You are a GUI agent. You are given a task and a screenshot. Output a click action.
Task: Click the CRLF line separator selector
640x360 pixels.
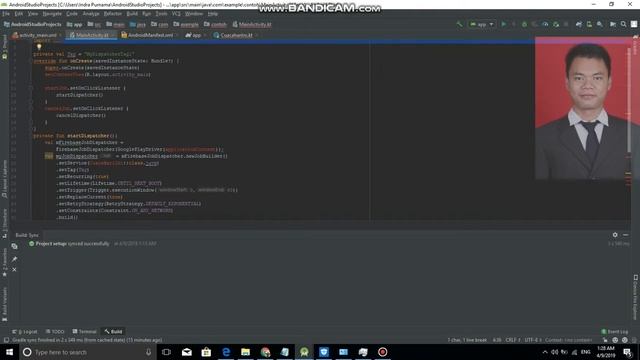coord(513,340)
